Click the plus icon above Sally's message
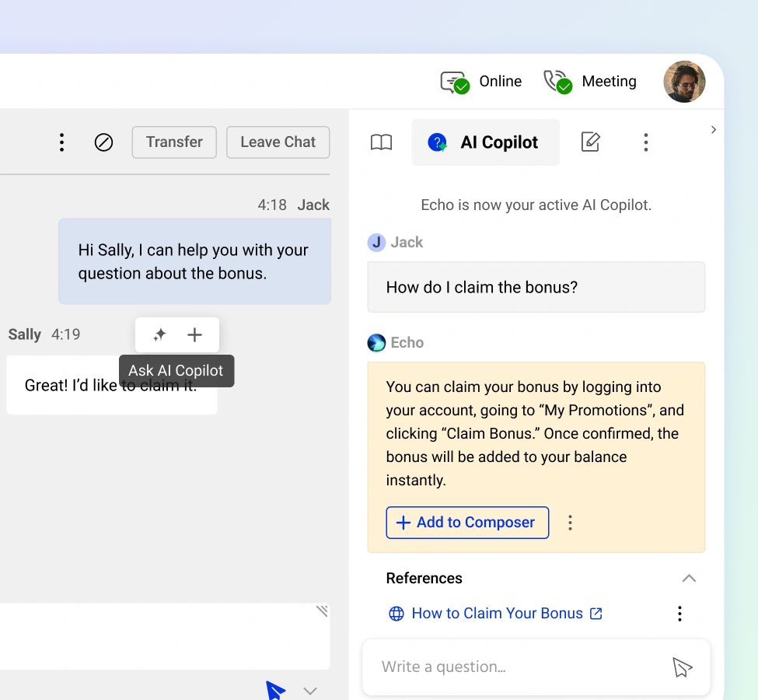758x700 pixels. (x=194, y=334)
